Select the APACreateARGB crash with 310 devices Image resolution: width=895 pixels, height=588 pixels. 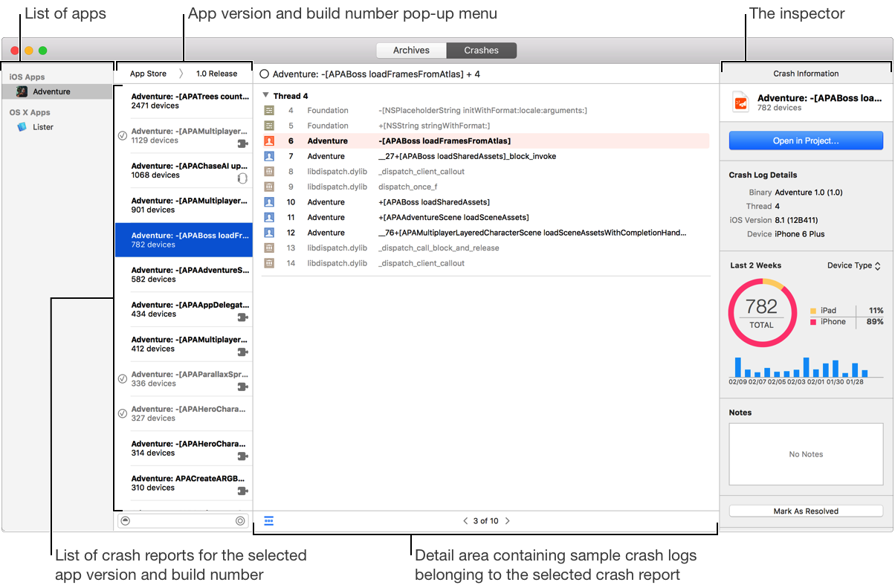point(184,483)
